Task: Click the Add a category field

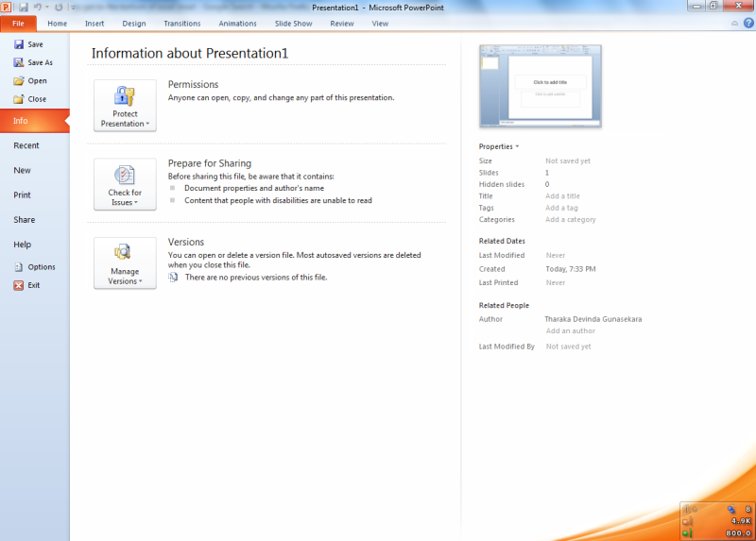Action: point(571,220)
